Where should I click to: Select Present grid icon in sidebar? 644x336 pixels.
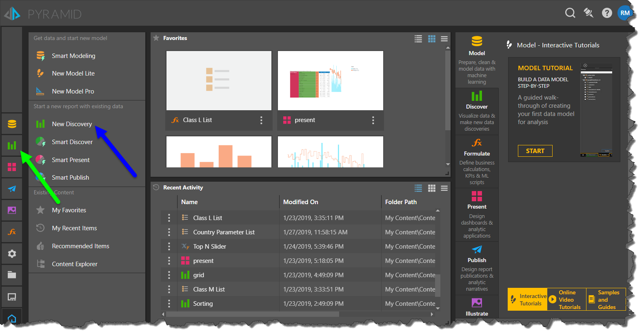[x=12, y=167]
